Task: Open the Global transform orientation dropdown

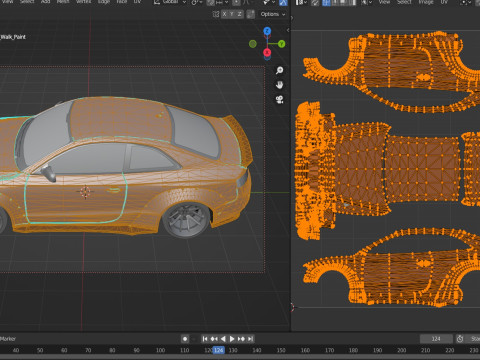Action: [170, 2]
